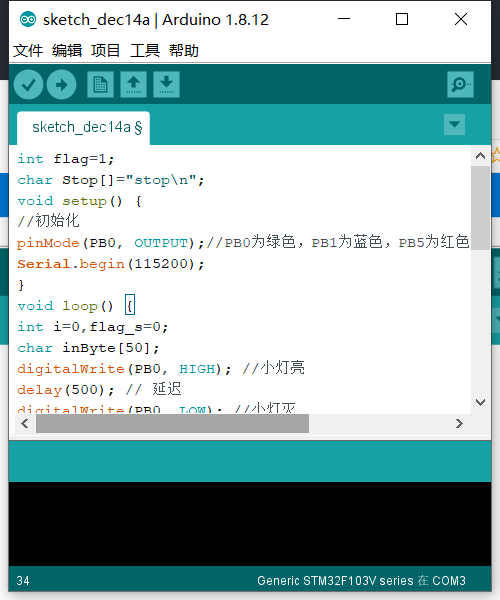
Task: Create a new sketch with the New icon
Action: click(x=100, y=84)
